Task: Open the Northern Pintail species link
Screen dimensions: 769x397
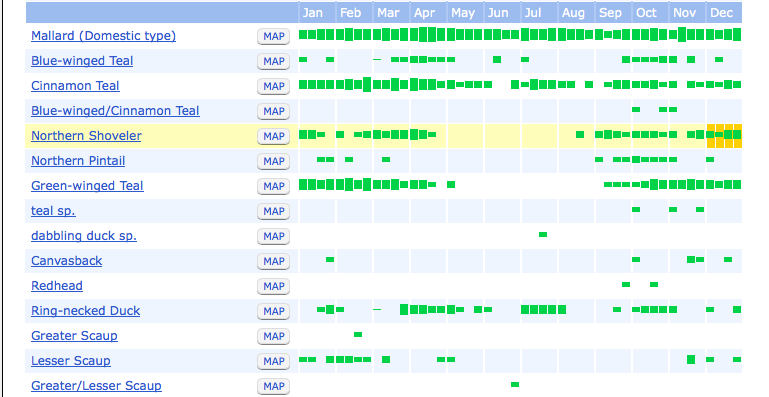Action: (x=78, y=161)
